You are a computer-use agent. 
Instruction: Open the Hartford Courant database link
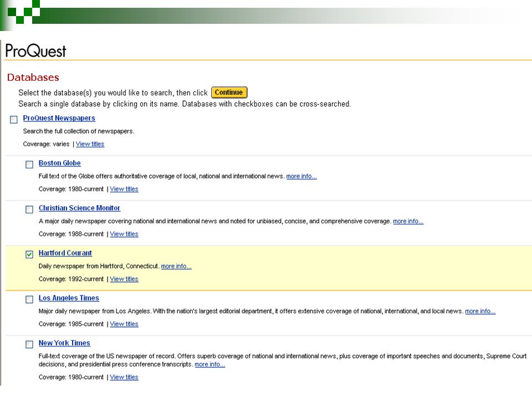click(65, 253)
